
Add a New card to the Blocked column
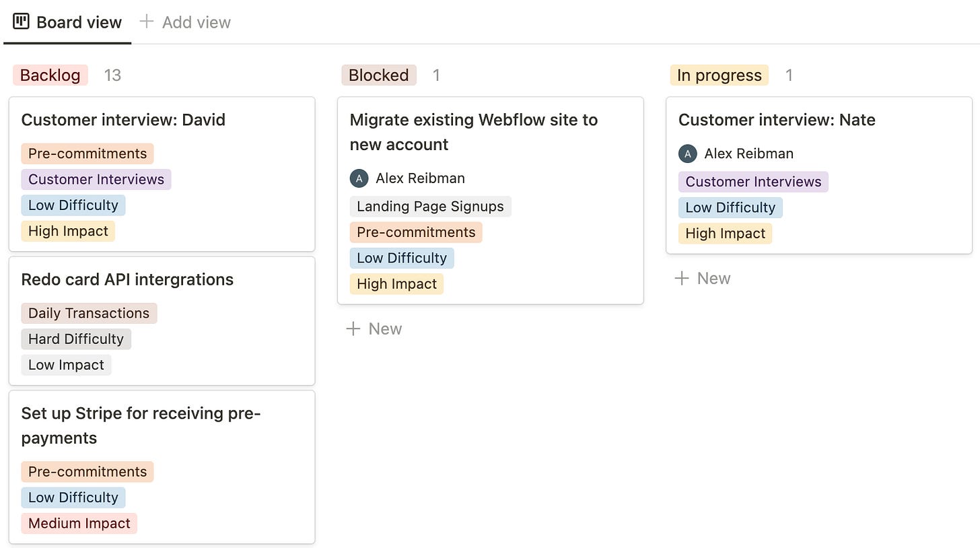click(x=384, y=329)
